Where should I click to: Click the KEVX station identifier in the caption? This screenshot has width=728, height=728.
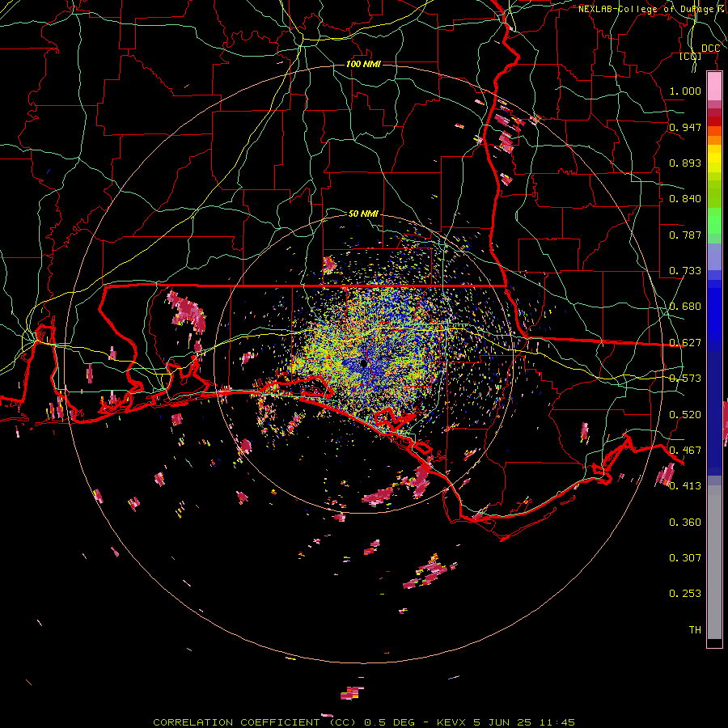[452, 722]
